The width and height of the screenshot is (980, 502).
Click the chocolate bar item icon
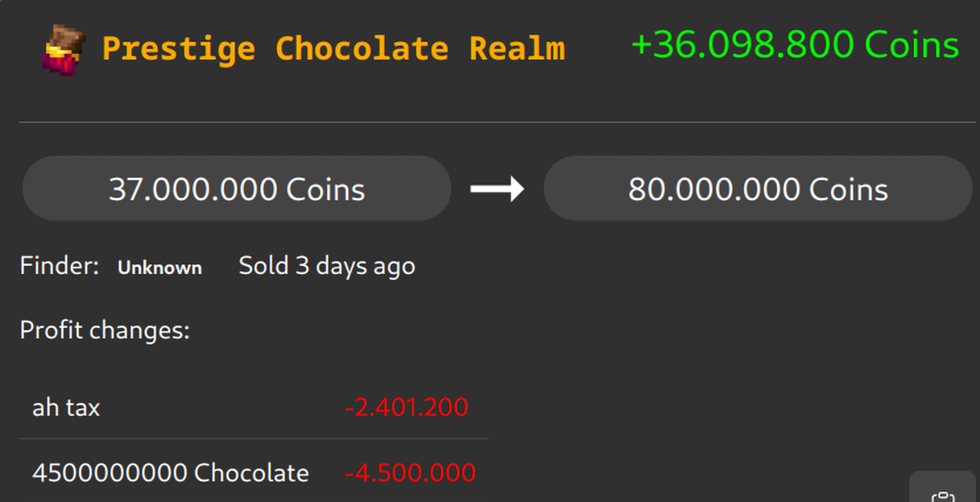[64, 49]
